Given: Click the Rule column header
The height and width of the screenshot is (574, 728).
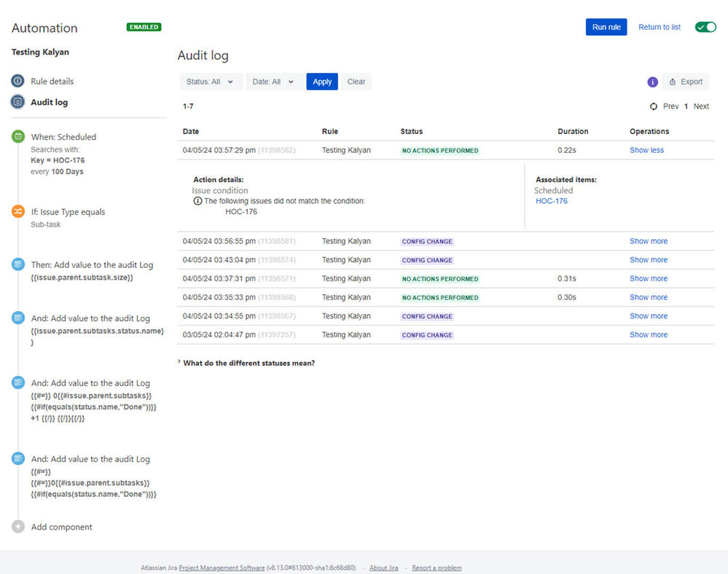Looking at the screenshot, I should click(x=329, y=131).
